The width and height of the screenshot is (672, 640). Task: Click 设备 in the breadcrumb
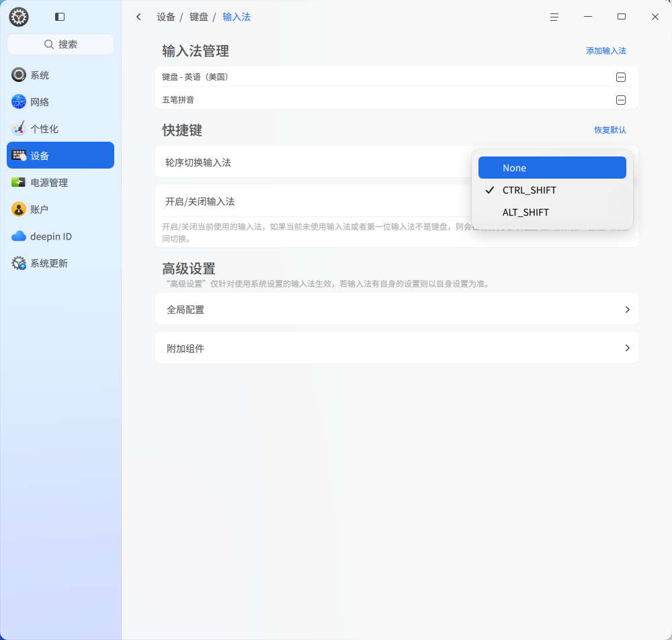point(166,17)
